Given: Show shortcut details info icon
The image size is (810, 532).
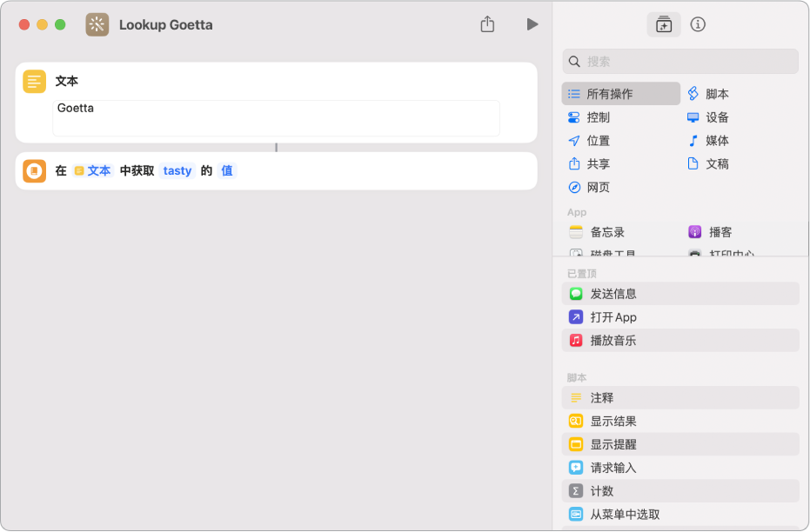Looking at the screenshot, I should pos(698,24).
